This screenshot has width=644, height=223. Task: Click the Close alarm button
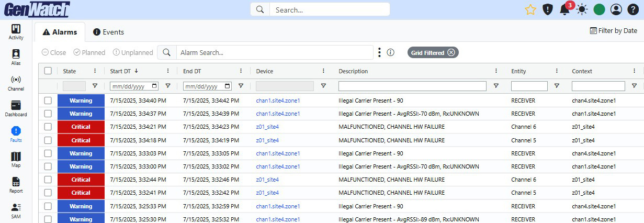pos(54,52)
